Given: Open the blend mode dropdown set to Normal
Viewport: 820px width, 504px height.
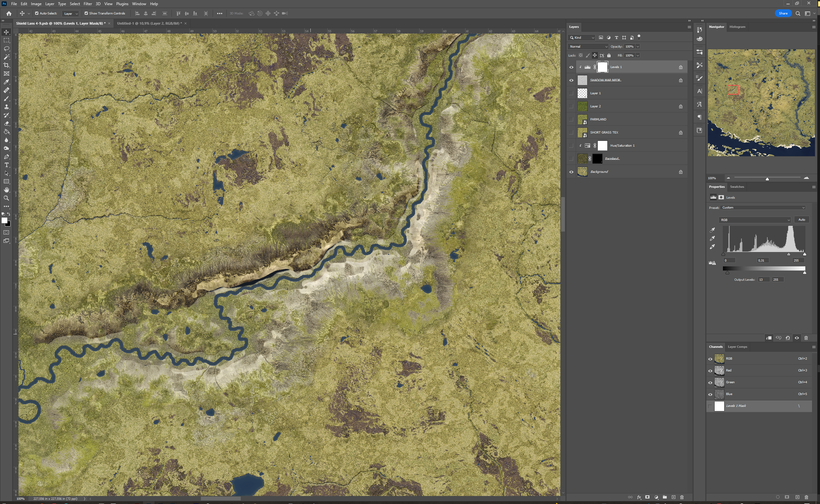Looking at the screenshot, I should click(587, 46).
